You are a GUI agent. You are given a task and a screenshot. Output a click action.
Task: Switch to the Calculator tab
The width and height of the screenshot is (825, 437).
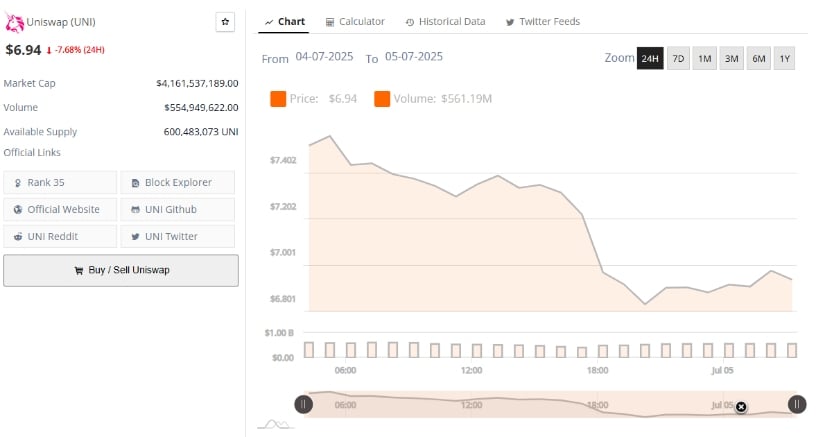(355, 22)
